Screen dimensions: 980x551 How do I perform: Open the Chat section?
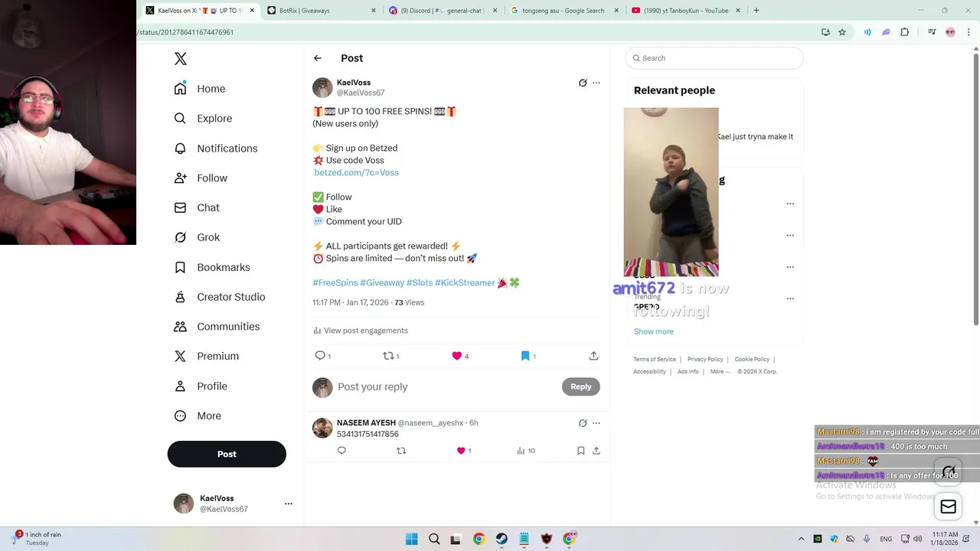click(197, 207)
